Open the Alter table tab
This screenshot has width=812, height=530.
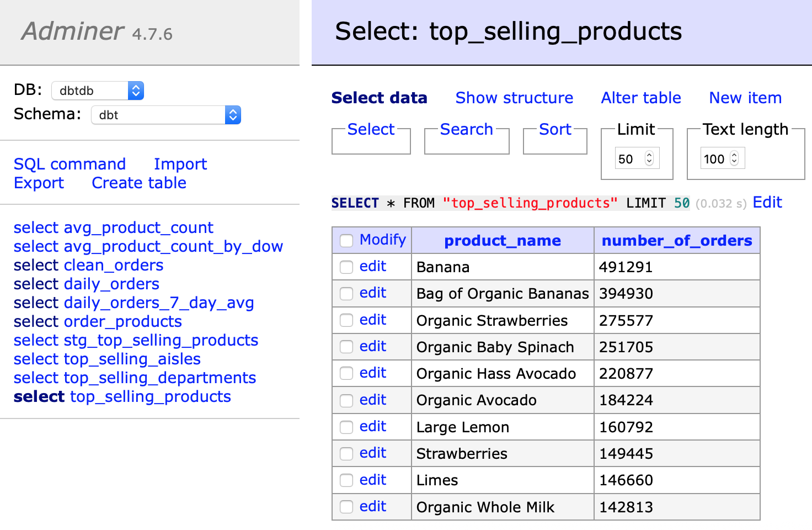coord(641,98)
